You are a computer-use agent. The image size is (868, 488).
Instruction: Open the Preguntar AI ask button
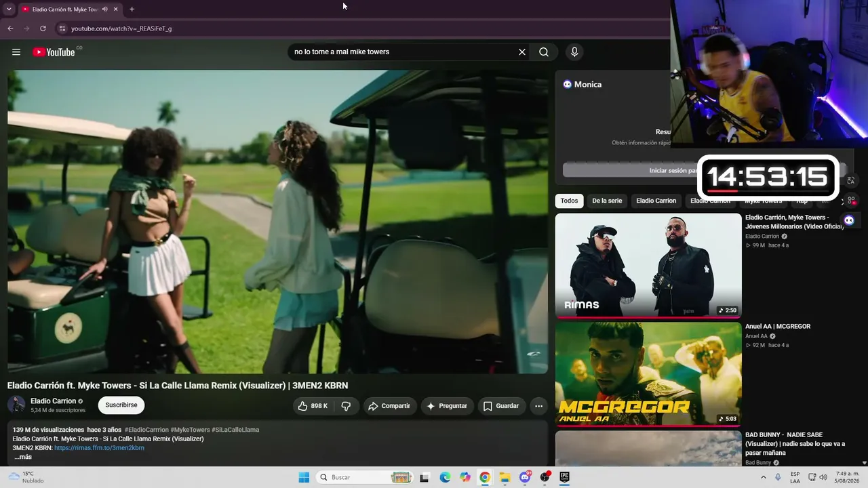[446, 406]
